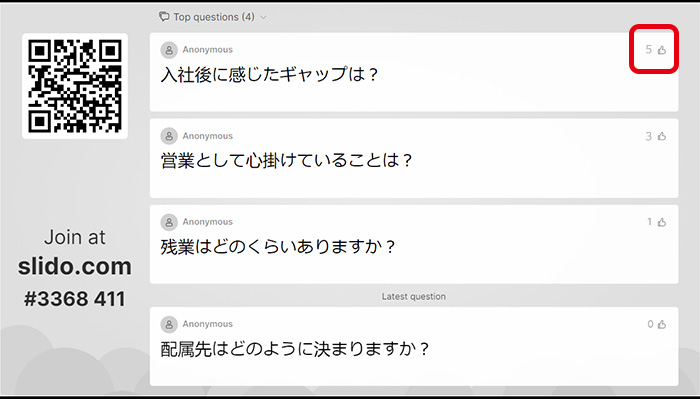Open the Top questions sort menu

pyautogui.click(x=213, y=17)
